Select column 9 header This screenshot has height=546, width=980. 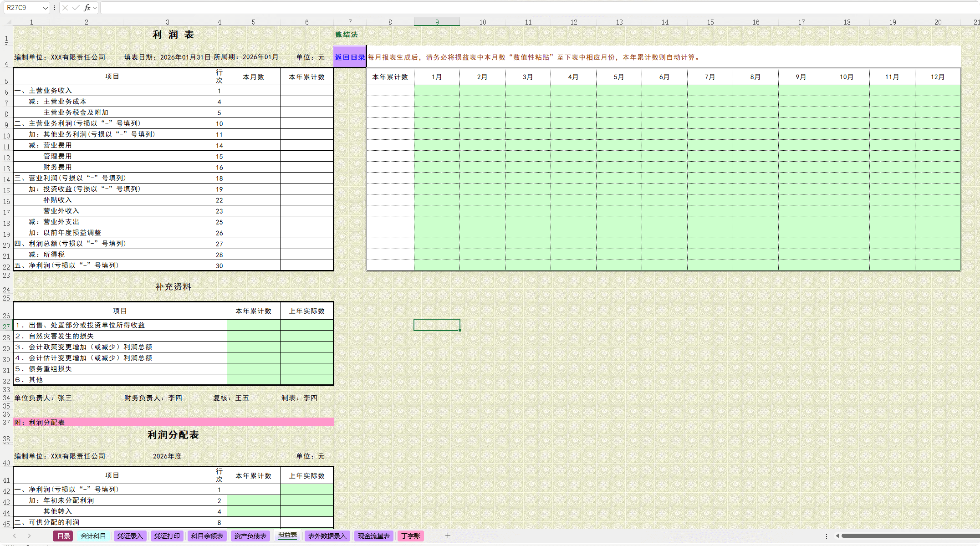tap(437, 22)
